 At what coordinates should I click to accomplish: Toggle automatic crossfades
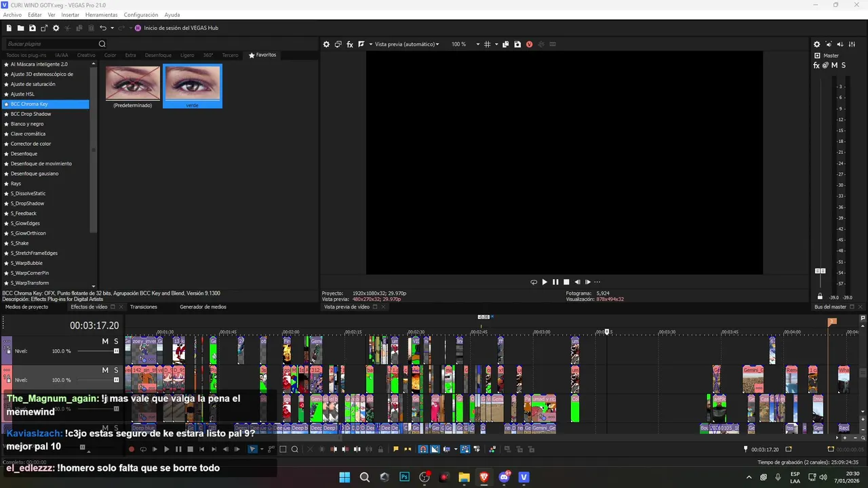click(x=435, y=449)
